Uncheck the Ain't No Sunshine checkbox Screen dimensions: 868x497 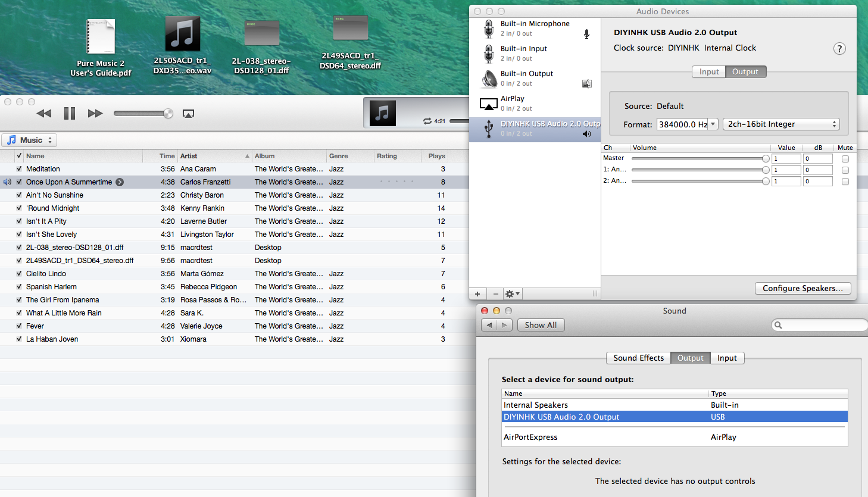point(19,195)
